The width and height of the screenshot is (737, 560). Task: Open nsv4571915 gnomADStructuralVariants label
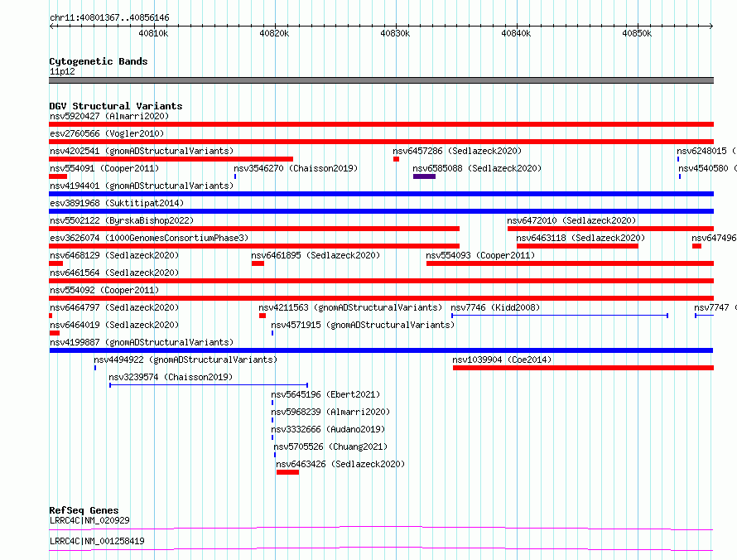point(363,325)
